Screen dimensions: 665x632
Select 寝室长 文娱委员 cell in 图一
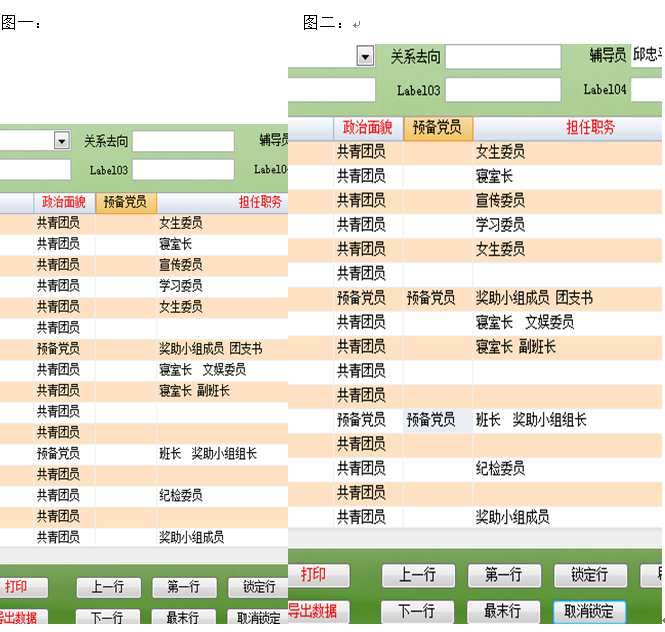222,370
